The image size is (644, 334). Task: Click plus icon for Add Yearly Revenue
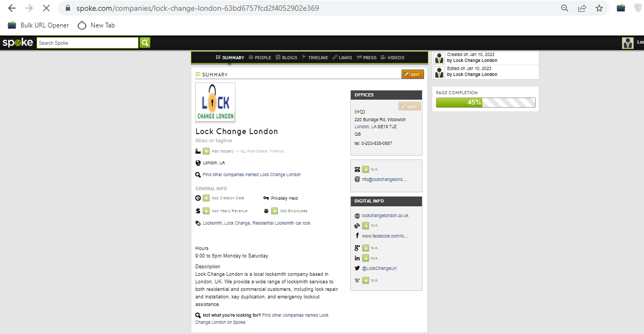coord(206,211)
